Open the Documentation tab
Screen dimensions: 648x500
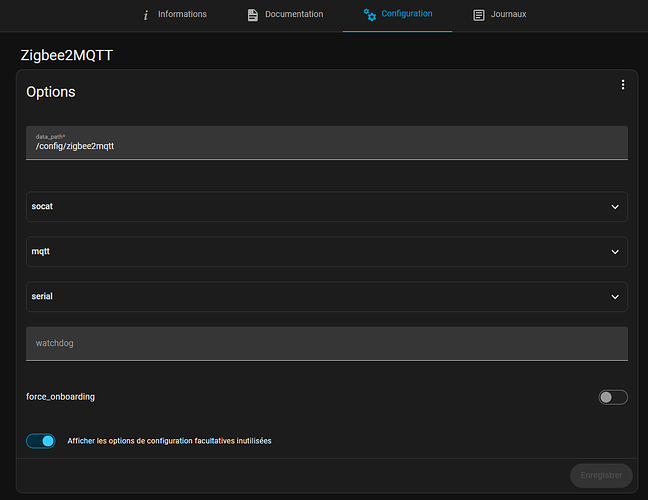point(285,15)
